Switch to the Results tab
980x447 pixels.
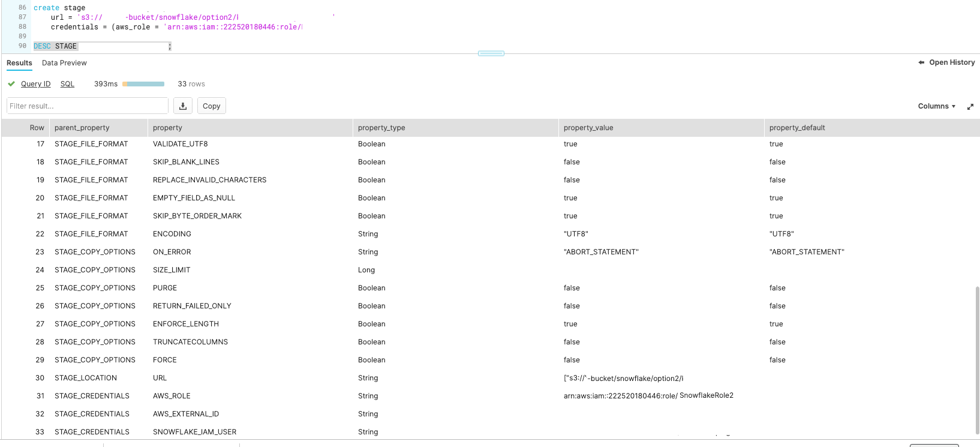pos(19,63)
